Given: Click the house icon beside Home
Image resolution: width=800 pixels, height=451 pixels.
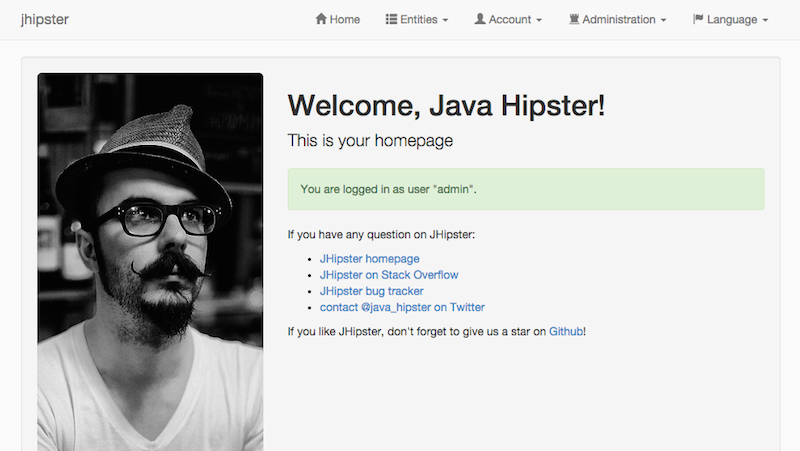Looking at the screenshot, I should (x=321, y=19).
